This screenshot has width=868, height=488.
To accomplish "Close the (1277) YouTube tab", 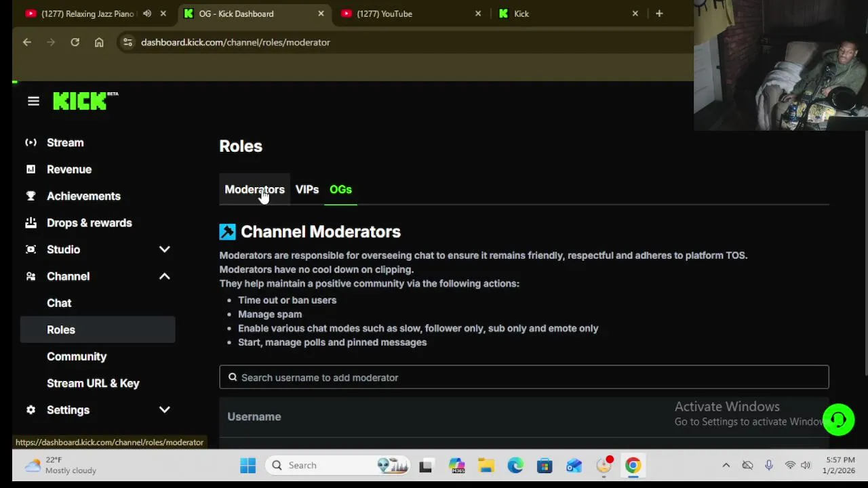I will (478, 14).
